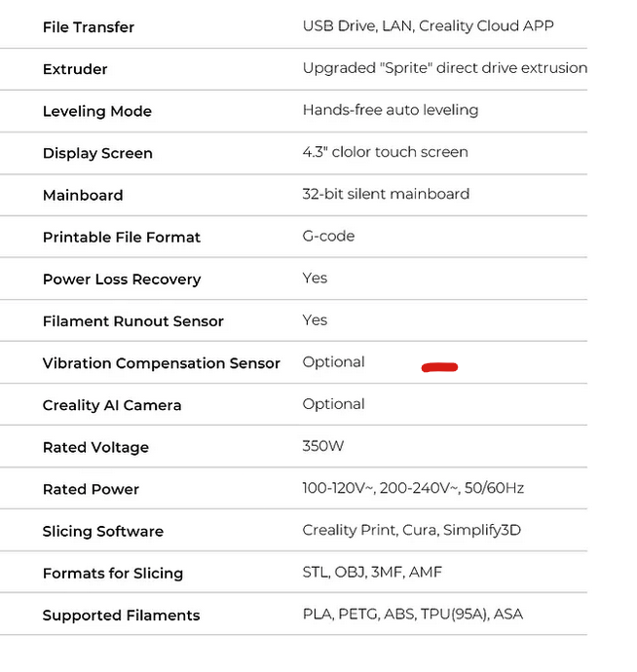
Task: Click 'Optional' beside Vibration Compensation Sensor
Action: coord(333,362)
